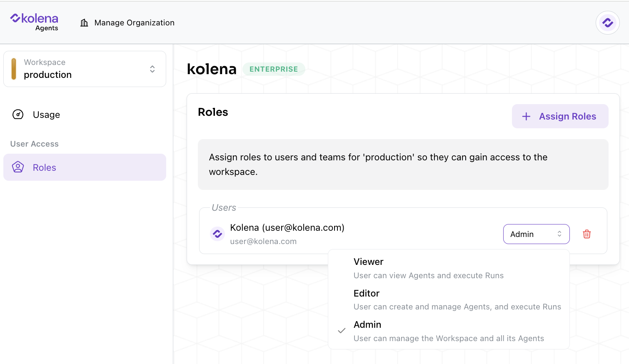The image size is (629, 364).
Task: Open the user profile avatar menu
Action: 607,22
